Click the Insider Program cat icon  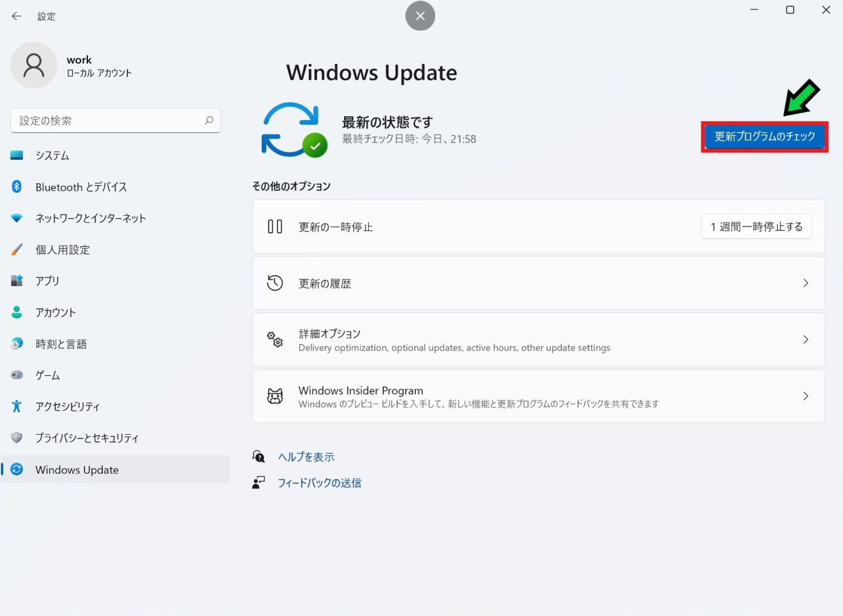[275, 396]
